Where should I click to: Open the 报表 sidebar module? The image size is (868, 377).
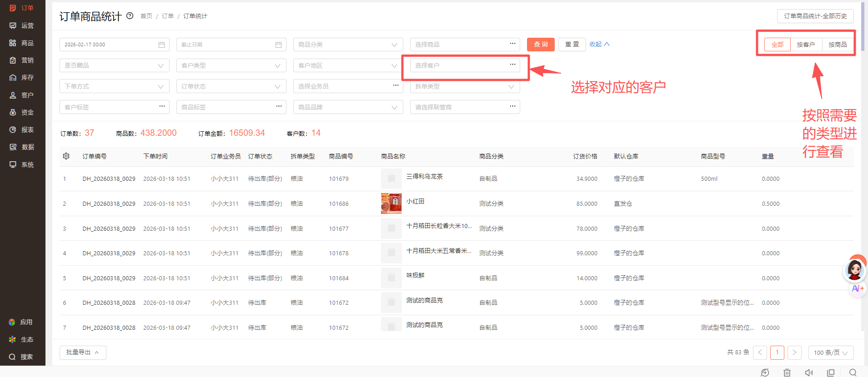click(22, 130)
